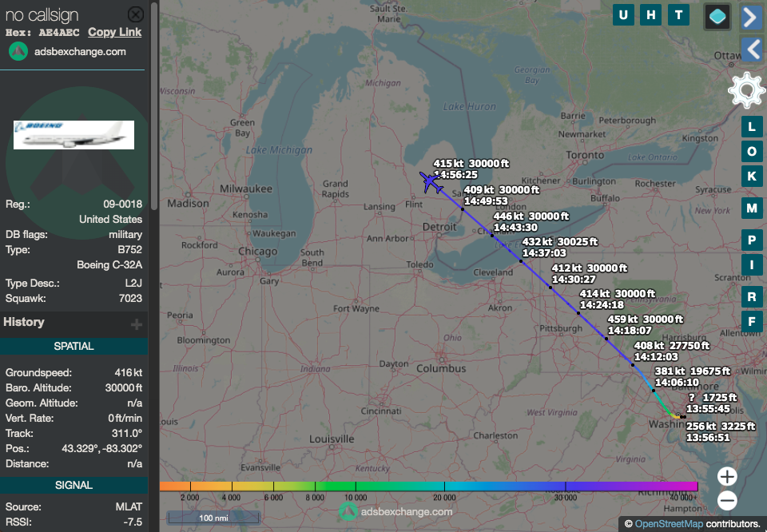Open the map layers selector icon
This screenshot has height=532, width=767.
click(717, 17)
